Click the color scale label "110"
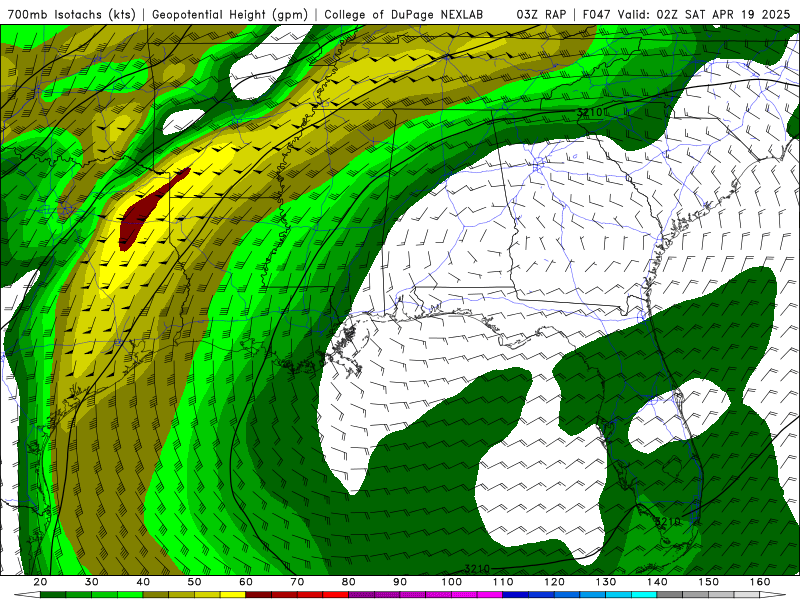The image size is (800, 600). point(503,582)
